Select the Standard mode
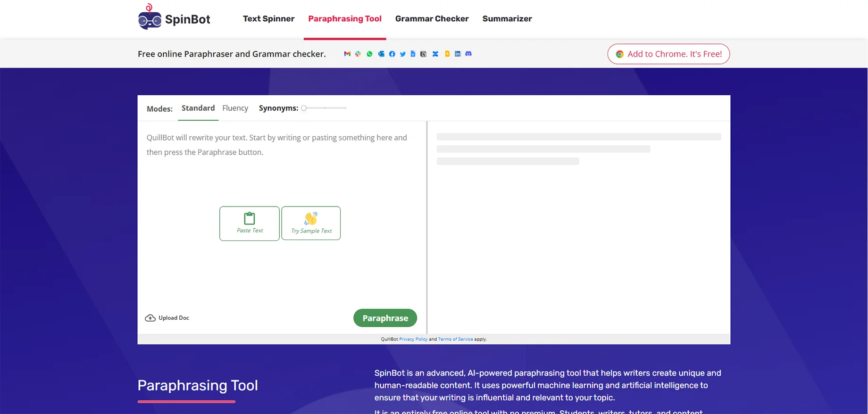868x414 pixels. click(x=198, y=108)
